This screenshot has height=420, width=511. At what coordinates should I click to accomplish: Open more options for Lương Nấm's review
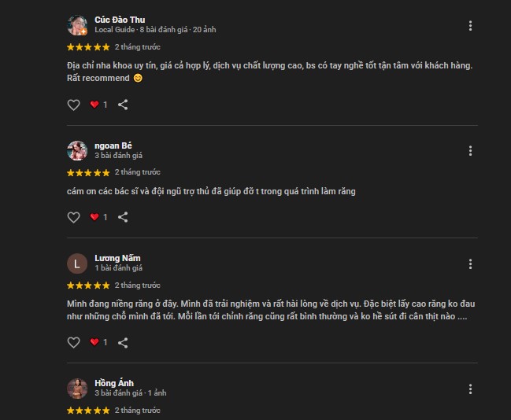(470, 264)
